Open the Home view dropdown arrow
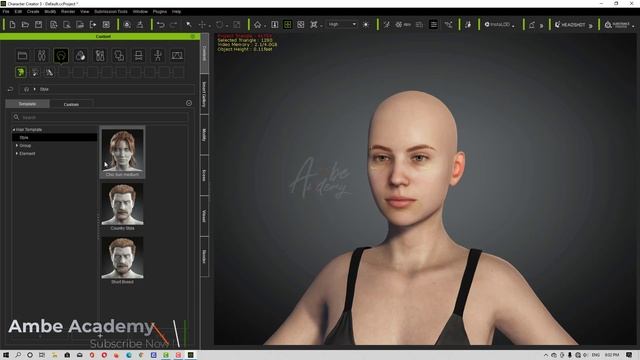 264,26
